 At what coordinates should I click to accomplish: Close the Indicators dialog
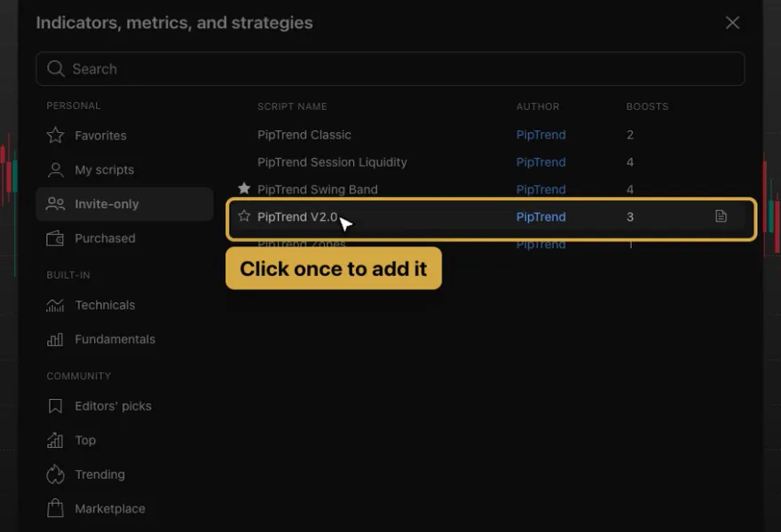(732, 22)
